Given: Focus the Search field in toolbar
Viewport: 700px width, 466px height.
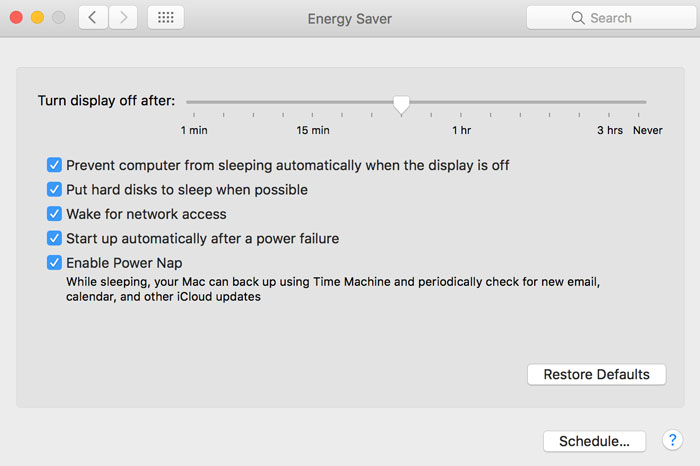Looking at the screenshot, I should coord(611,18).
